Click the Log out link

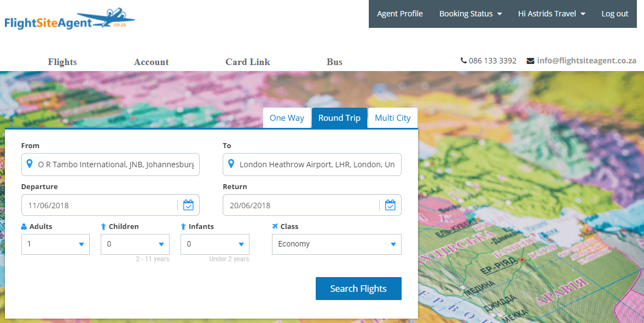pyautogui.click(x=615, y=14)
